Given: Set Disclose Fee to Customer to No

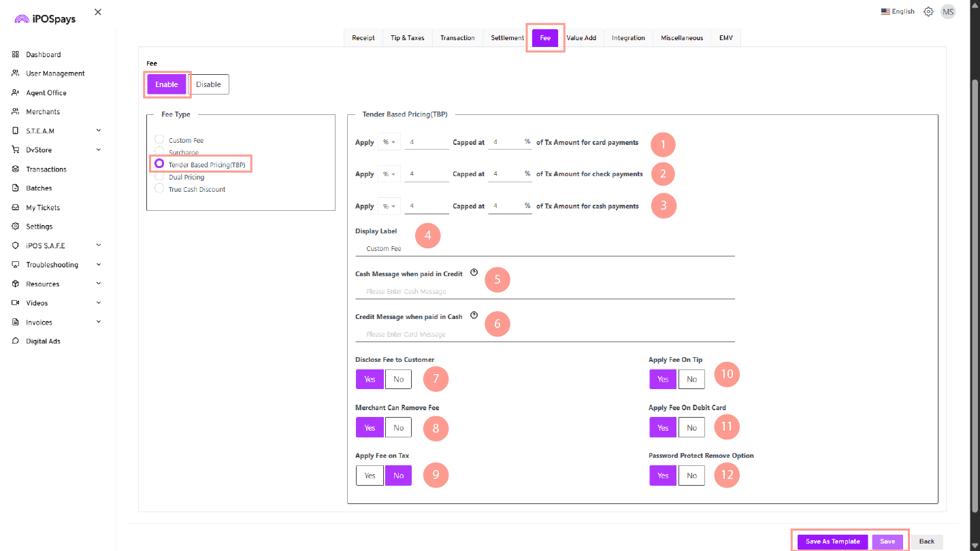Looking at the screenshot, I should tap(398, 380).
